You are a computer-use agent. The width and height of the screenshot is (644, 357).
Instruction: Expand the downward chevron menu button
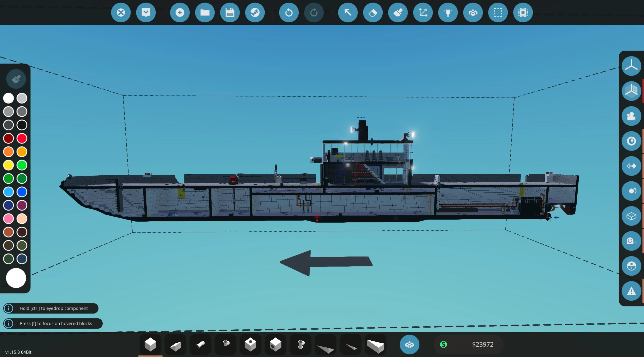146,12
